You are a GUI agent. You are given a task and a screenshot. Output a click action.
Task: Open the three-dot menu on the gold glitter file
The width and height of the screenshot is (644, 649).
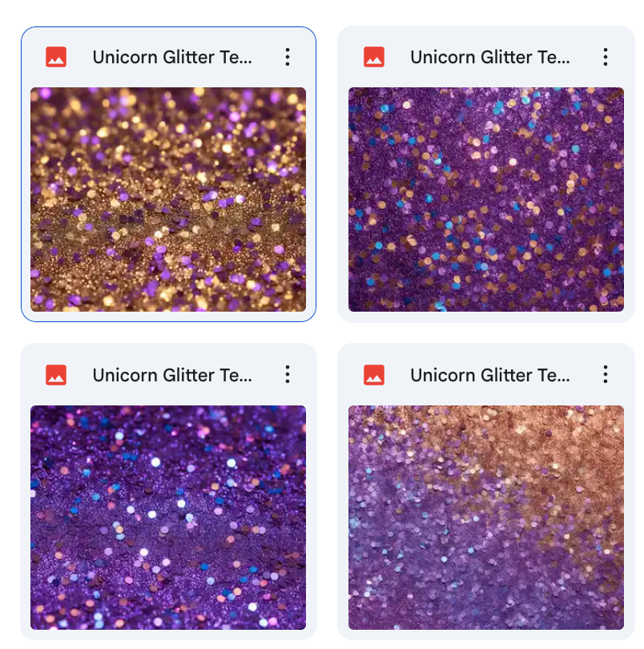(x=288, y=57)
